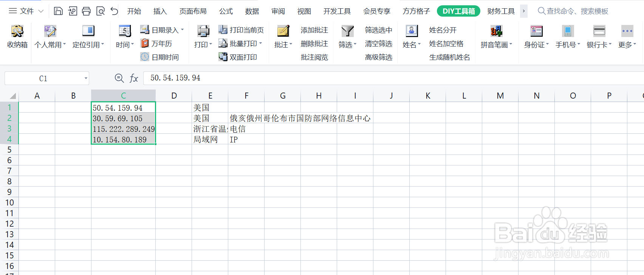Click the 定位引用 locate reference icon
Viewport: 644px width, 275px height.
(88, 31)
